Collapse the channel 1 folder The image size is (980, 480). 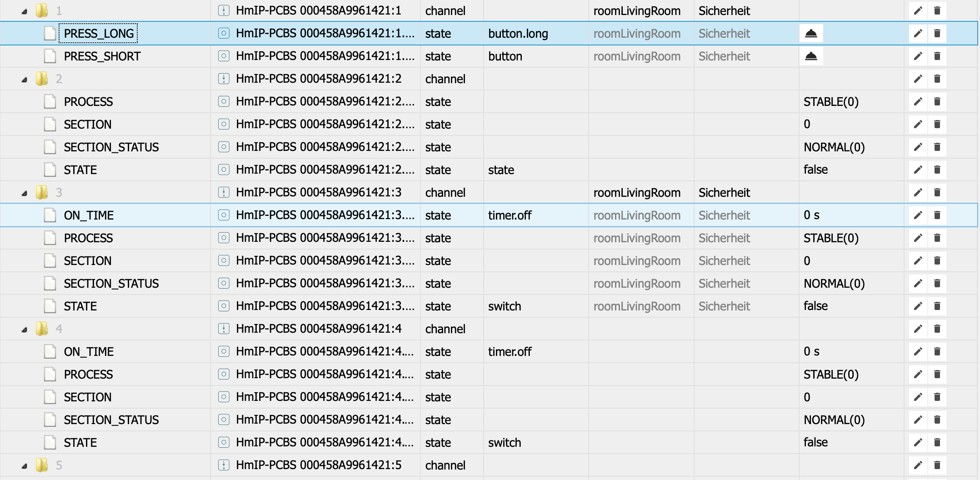25,11
